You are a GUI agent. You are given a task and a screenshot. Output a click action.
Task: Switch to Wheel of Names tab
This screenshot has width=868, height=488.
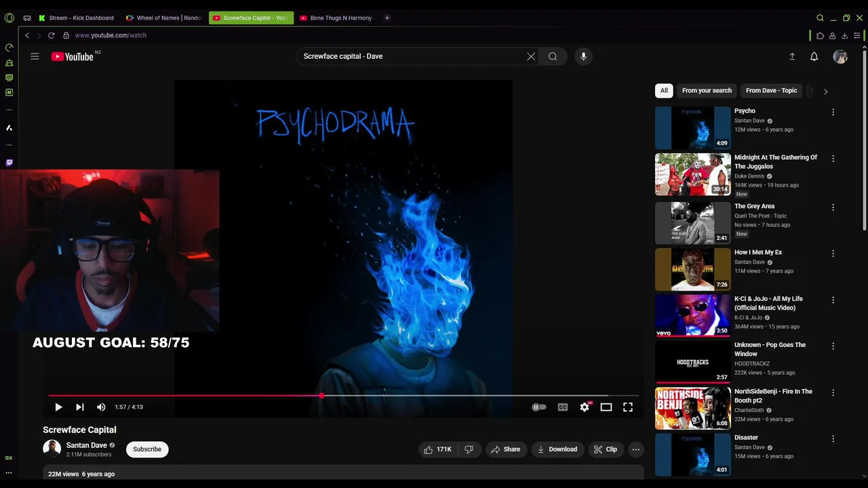(x=165, y=18)
